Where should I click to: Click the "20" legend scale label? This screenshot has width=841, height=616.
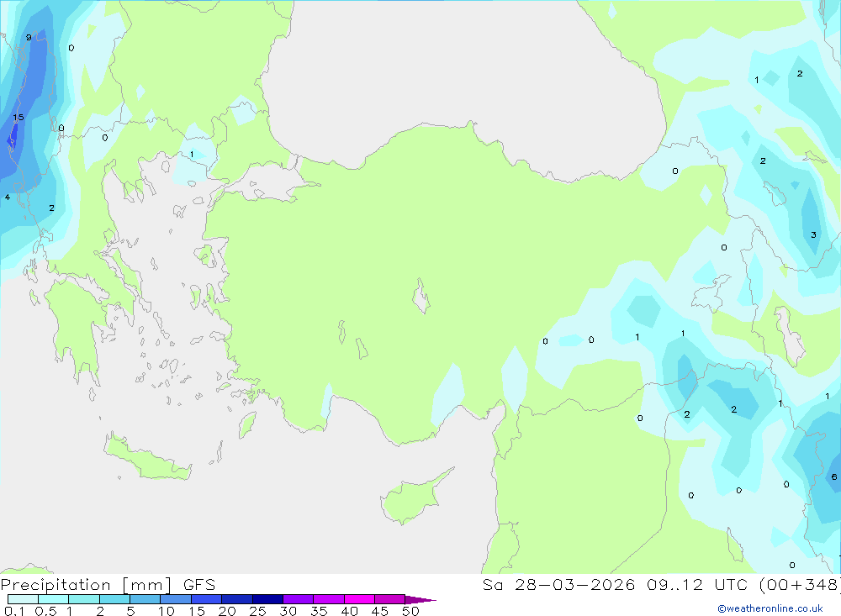[x=227, y=611]
